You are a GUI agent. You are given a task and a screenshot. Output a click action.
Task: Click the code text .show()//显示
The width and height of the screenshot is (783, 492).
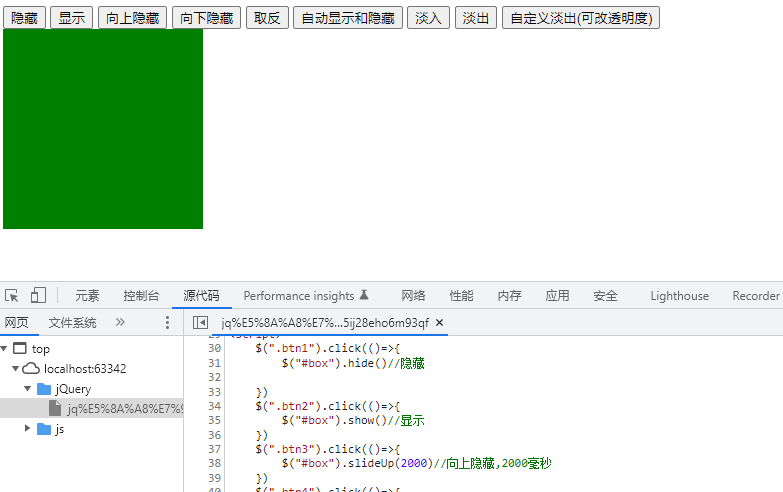[383, 420]
